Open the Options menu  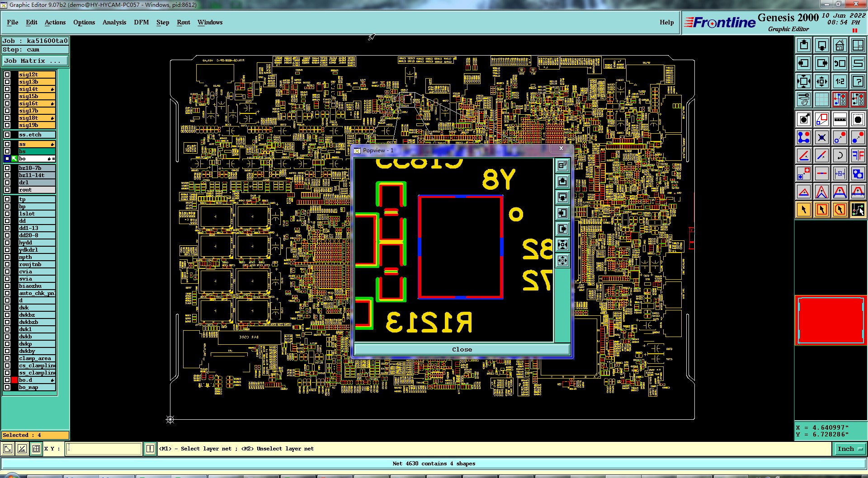pyautogui.click(x=84, y=22)
